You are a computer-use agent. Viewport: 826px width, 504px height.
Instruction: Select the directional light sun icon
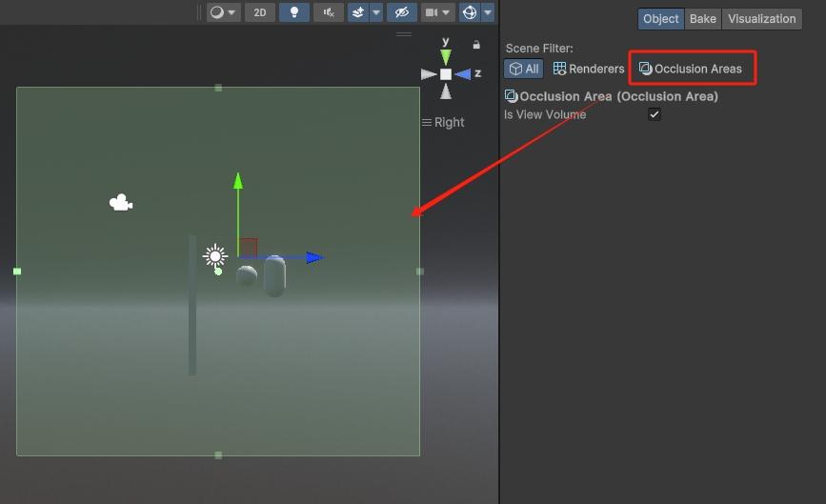215,256
